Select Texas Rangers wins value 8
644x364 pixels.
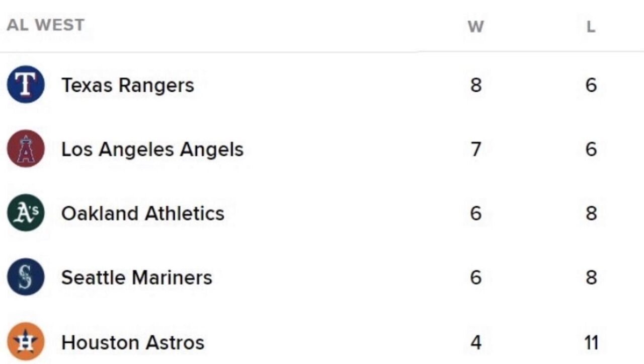pyautogui.click(x=476, y=85)
